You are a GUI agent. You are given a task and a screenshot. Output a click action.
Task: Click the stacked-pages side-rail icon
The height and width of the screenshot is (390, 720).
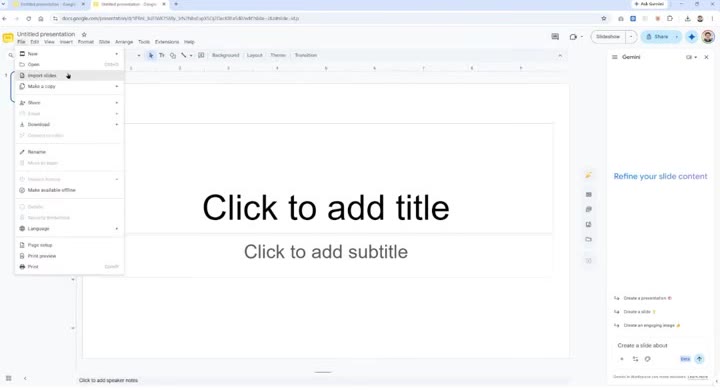tap(589, 209)
